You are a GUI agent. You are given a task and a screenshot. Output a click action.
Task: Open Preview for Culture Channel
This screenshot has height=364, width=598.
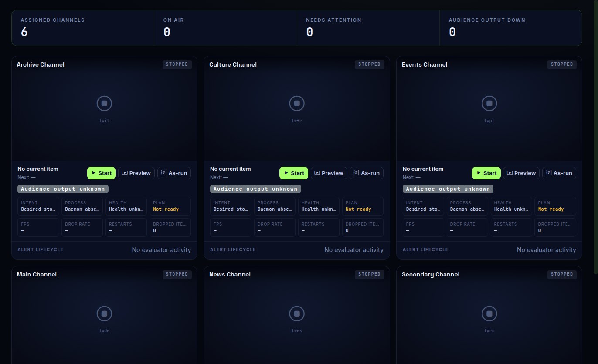(329, 173)
